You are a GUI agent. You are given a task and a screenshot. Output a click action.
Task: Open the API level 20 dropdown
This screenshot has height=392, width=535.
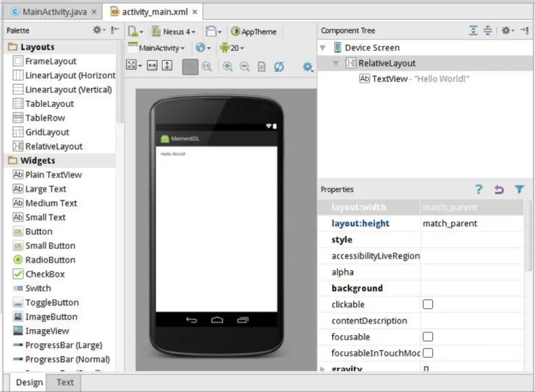[x=232, y=48]
